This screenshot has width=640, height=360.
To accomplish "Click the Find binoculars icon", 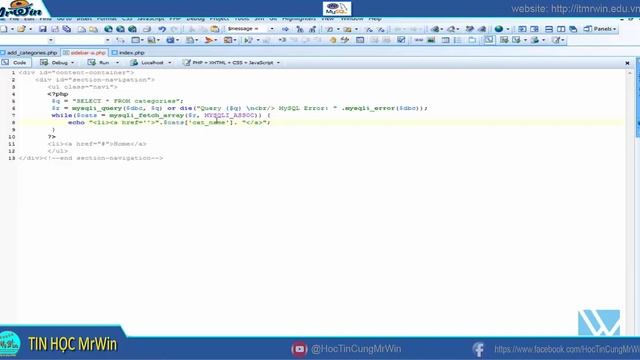I will click(x=300, y=29).
